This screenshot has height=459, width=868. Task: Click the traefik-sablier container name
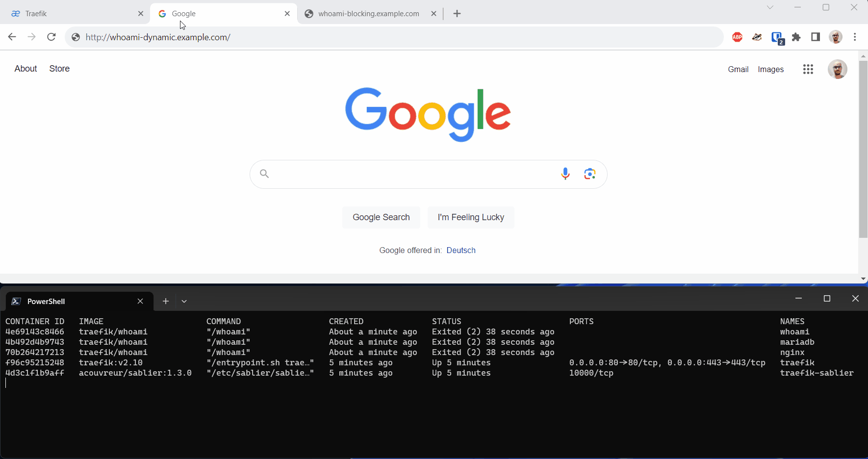tap(817, 373)
